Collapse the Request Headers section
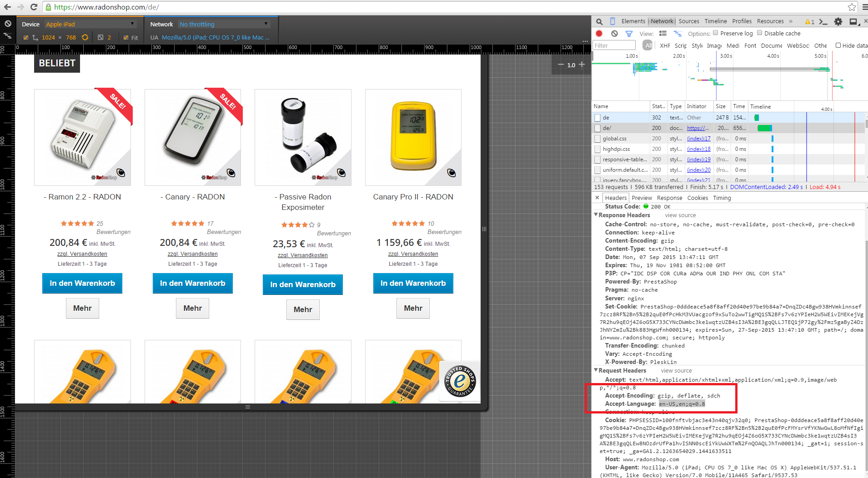 (596, 370)
